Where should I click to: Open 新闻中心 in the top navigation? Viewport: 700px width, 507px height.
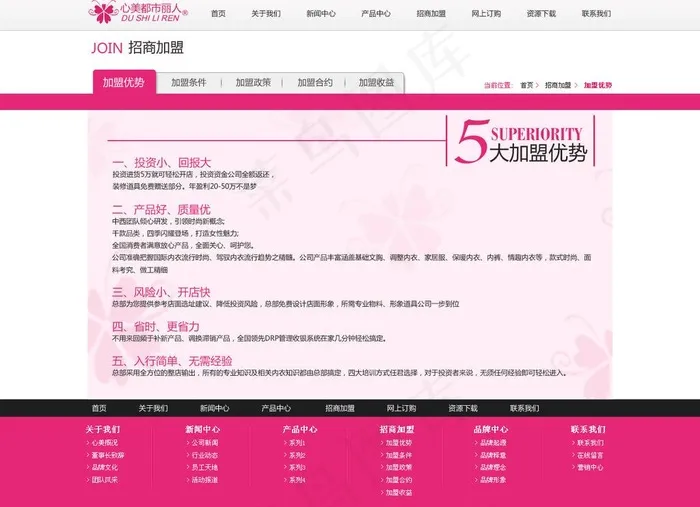coord(321,14)
